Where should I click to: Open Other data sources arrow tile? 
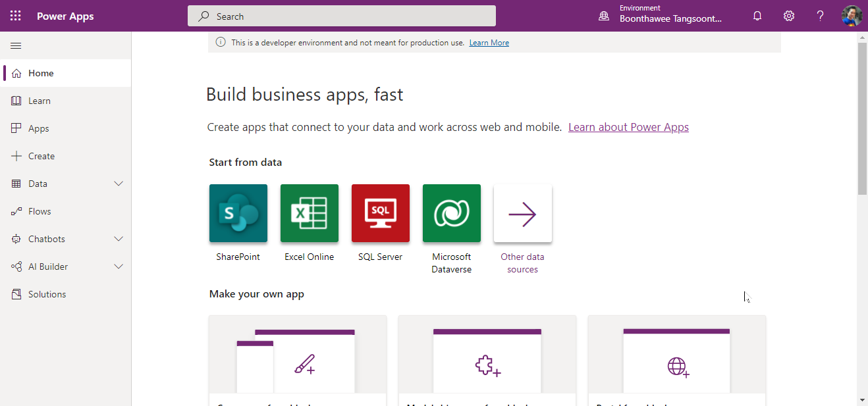[523, 213]
